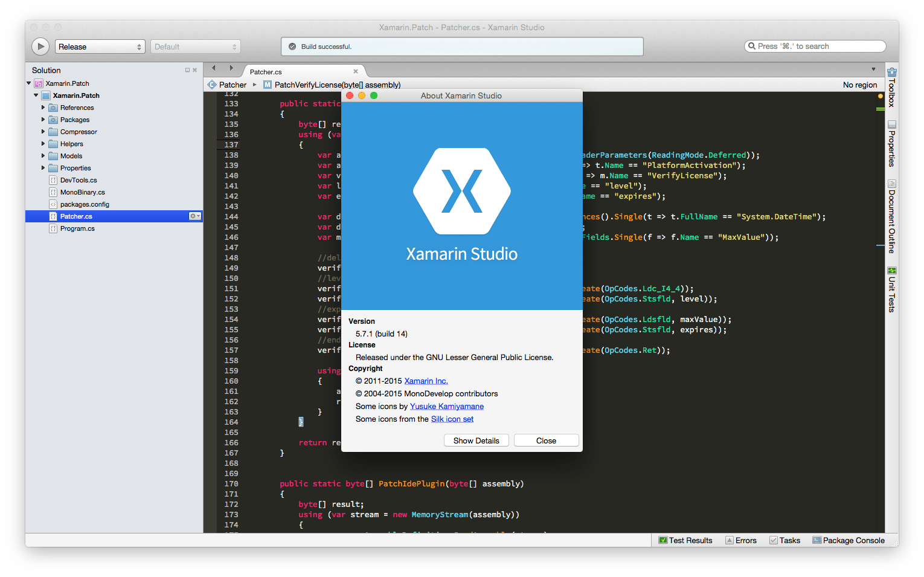The image size is (924, 577).
Task: Open the Errors pad
Action: (x=741, y=540)
